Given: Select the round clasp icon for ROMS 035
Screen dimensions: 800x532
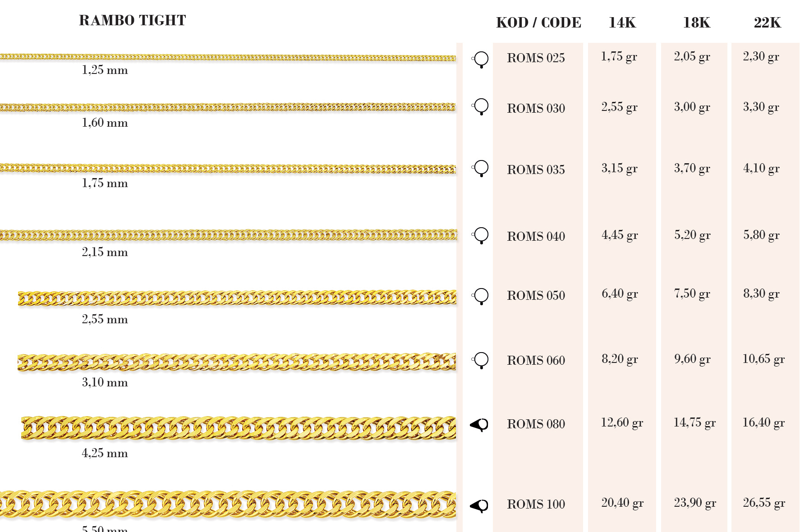Looking at the screenshot, I should click(481, 168).
